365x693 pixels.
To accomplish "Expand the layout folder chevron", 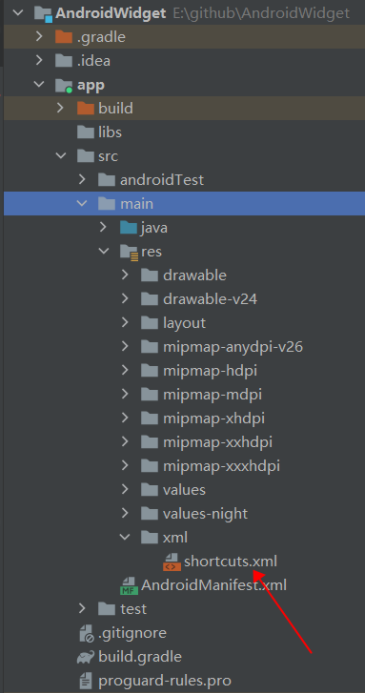I will pos(125,323).
